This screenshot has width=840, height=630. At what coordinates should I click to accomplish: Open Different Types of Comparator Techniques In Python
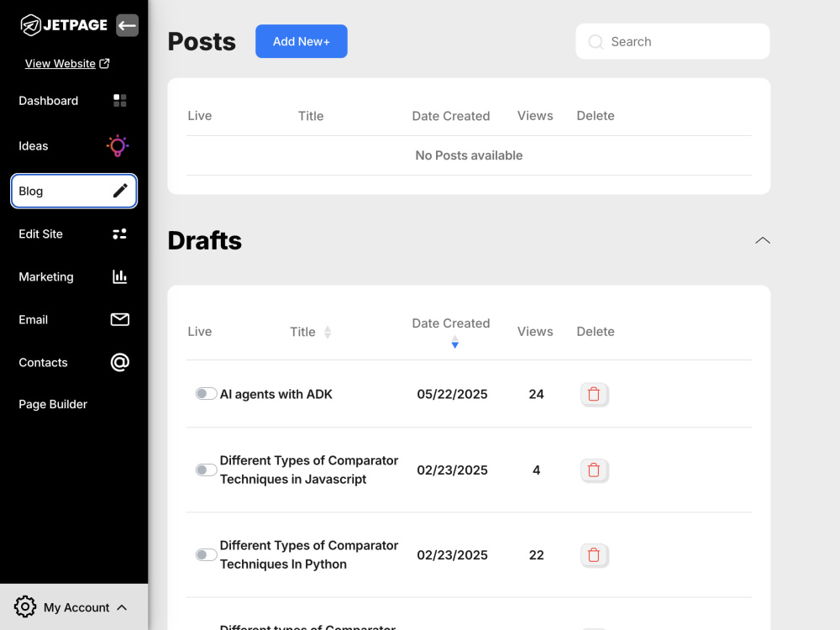click(x=308, y=554)
